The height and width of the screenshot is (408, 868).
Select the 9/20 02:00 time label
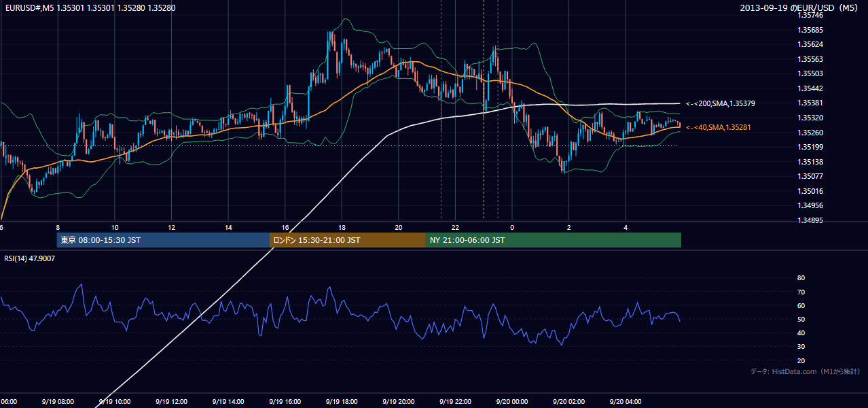(x=568, y=402)
